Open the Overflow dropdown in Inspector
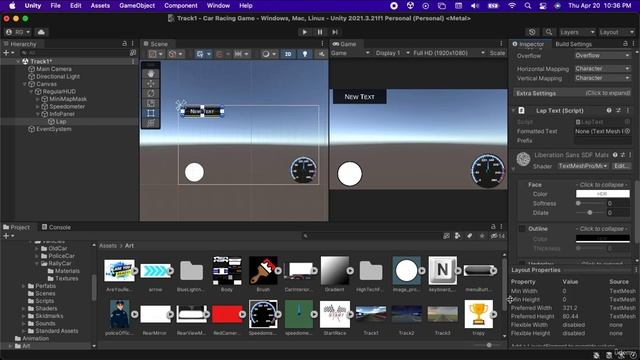Image resolution: width=640 pixels, height=360 pixels. coord(602,56)
